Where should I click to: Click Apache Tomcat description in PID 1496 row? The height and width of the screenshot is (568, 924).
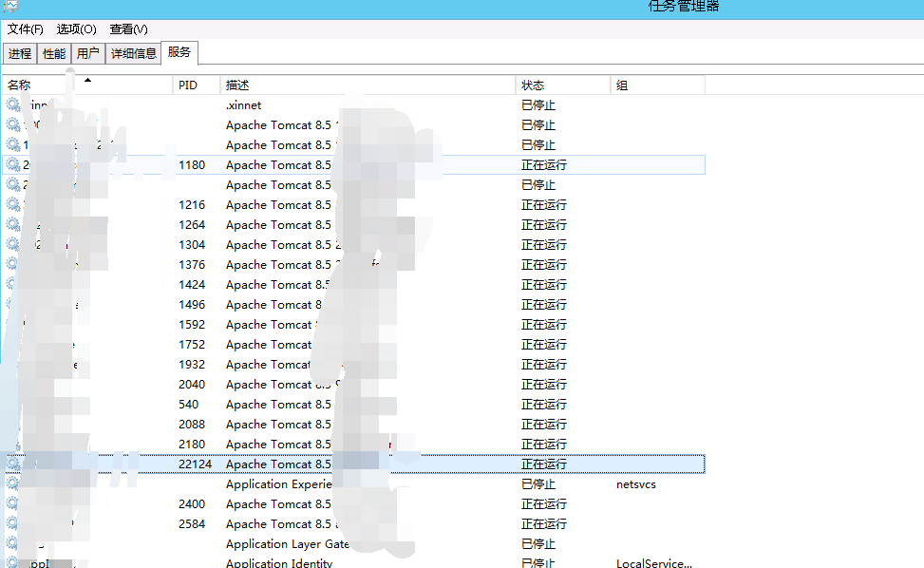point(273,305)
